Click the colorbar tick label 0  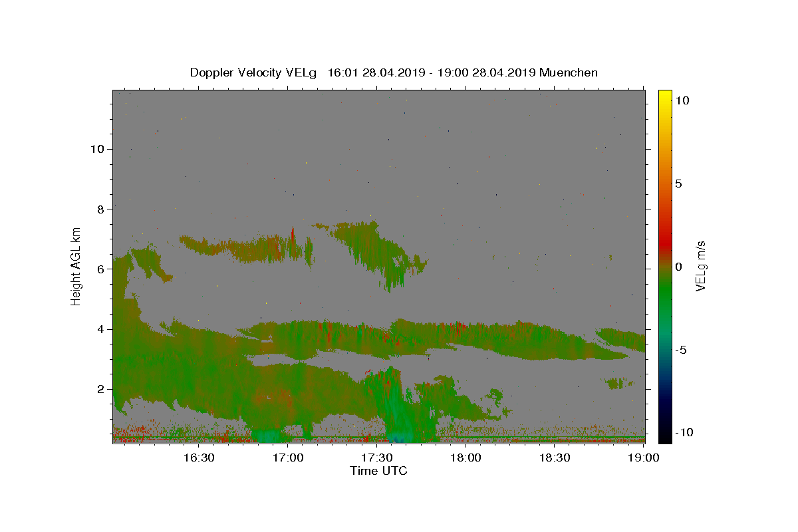678,267
